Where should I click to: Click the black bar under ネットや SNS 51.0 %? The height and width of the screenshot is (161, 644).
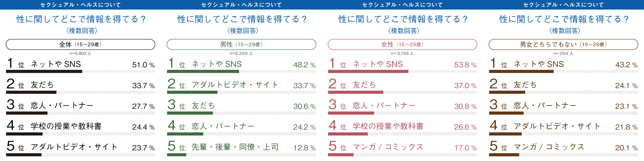[44, 72]
